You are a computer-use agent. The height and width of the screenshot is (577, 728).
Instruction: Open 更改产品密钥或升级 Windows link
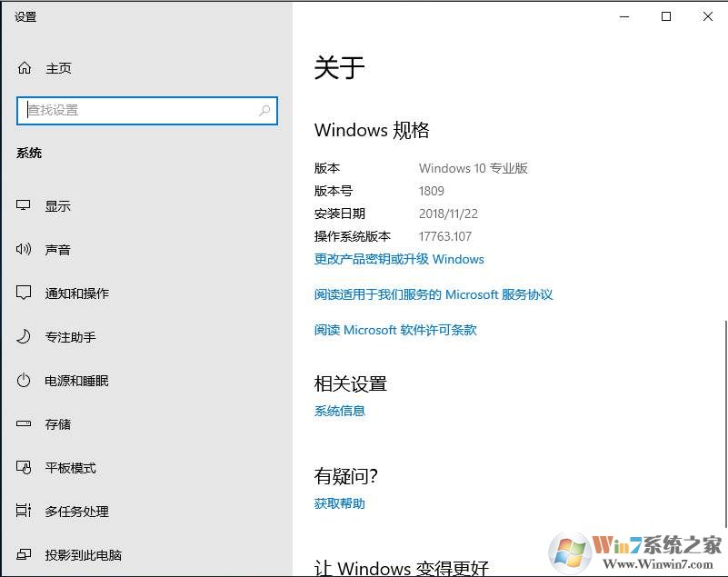point(399,259)
